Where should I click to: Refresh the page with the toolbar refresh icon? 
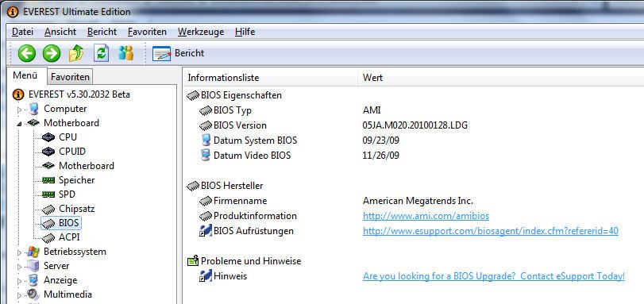[101, 53]
